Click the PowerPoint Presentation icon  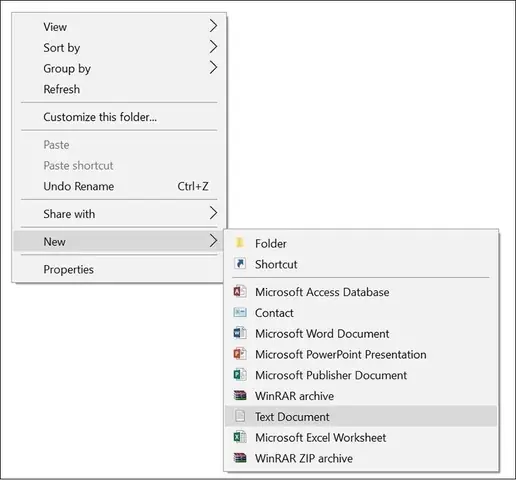(240, 354)
